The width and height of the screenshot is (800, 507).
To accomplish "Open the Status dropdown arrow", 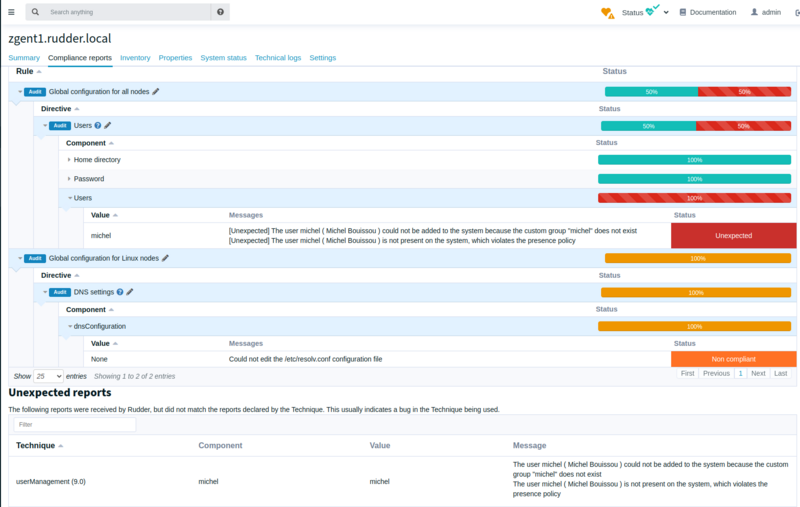I will (666, 12).
